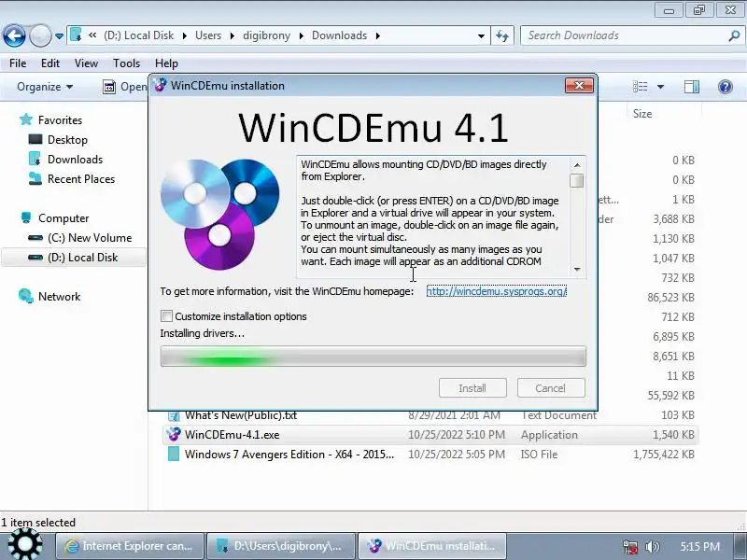Expand the arrow after Users breadcrumb

tap(232, 35)
